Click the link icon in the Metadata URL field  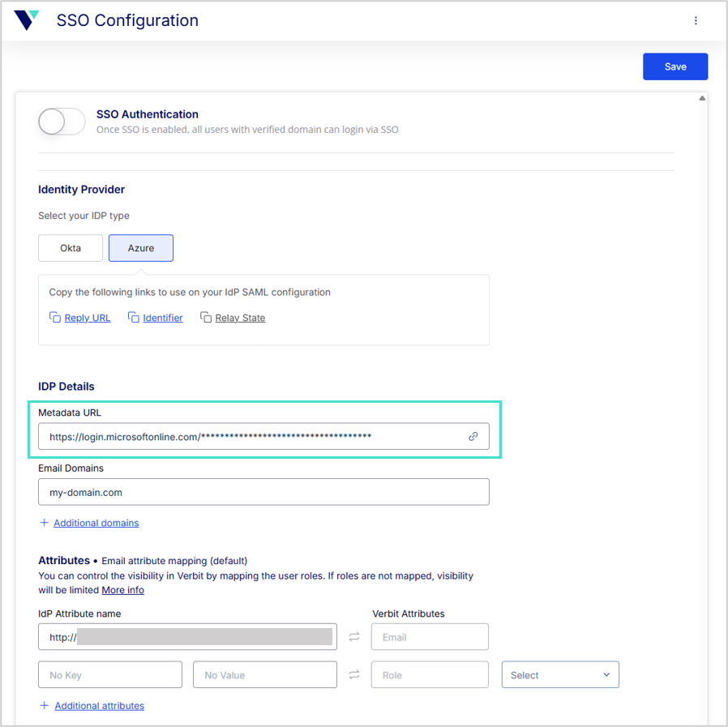pos(473,436)
